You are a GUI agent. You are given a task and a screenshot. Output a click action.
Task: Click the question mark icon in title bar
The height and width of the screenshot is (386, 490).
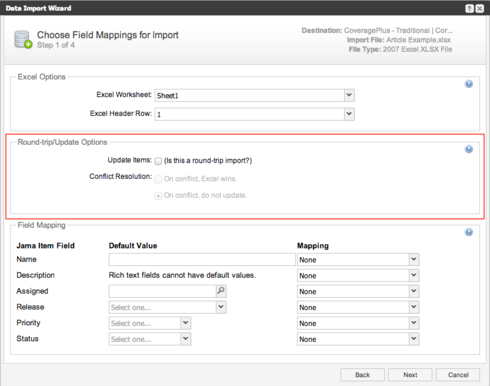(469, 9)
